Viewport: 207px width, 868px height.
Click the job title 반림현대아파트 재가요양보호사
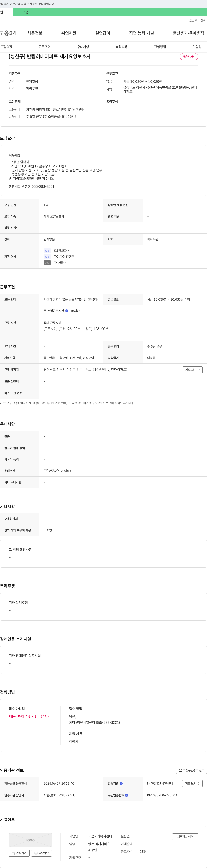click(x=50, y=56)
